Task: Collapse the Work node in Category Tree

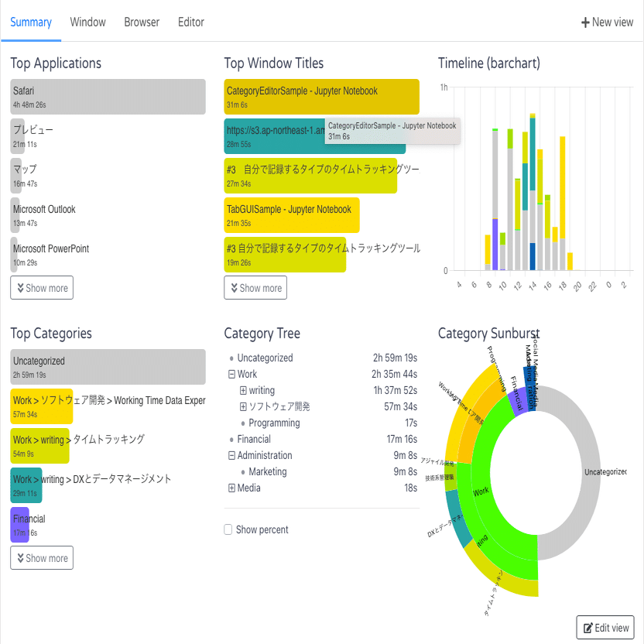Action: click(231, 374)
